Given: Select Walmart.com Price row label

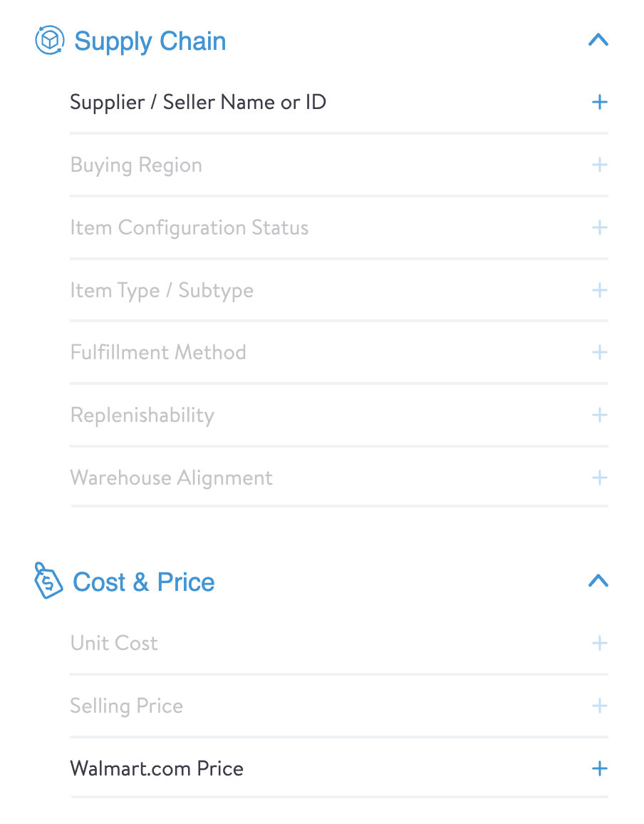Looking at the screenshot, I should 157,769.
